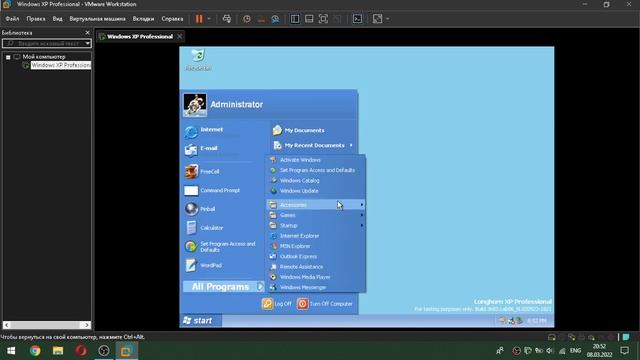This screenshot has height=360, width=640.
Task: Pause the virtual machine with the orange pause icon
Action: tap(199, 19)
